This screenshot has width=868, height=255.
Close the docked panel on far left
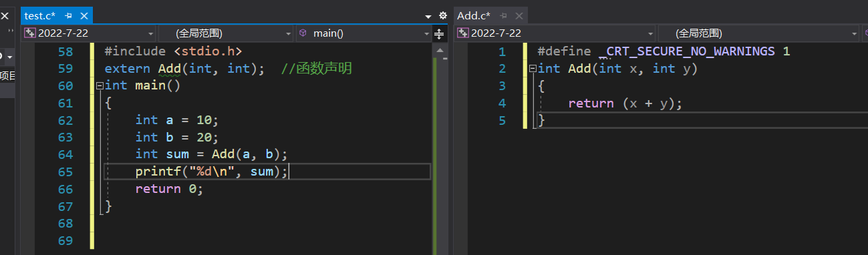[4, 15]
